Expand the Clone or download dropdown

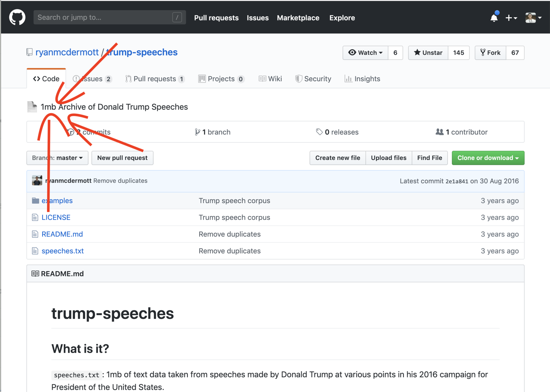coord(488,158)
